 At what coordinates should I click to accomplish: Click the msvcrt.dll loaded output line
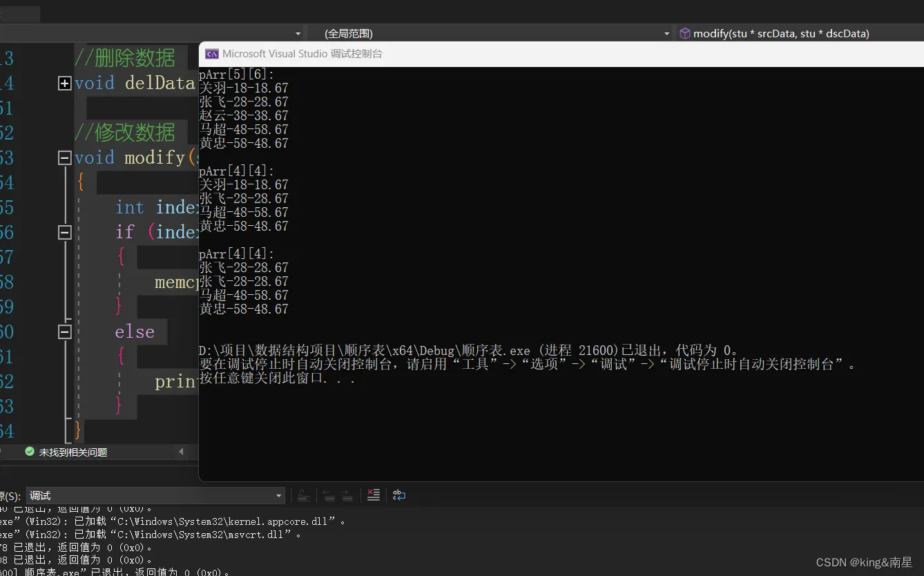click(x=151, y=535)
